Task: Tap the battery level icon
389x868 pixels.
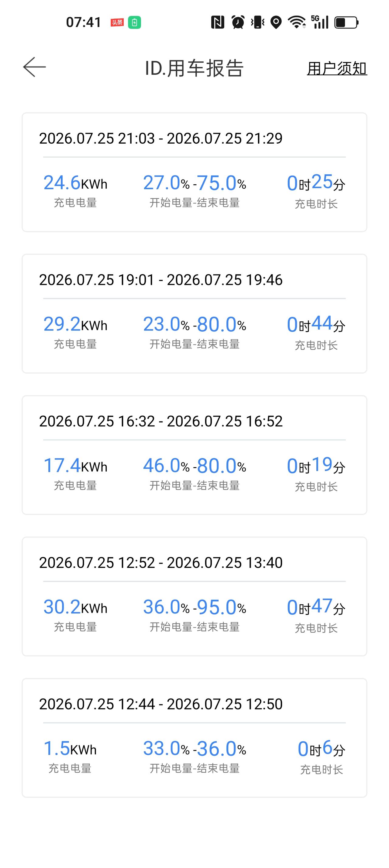Action: pyautogui.click(x=346, y=22)
